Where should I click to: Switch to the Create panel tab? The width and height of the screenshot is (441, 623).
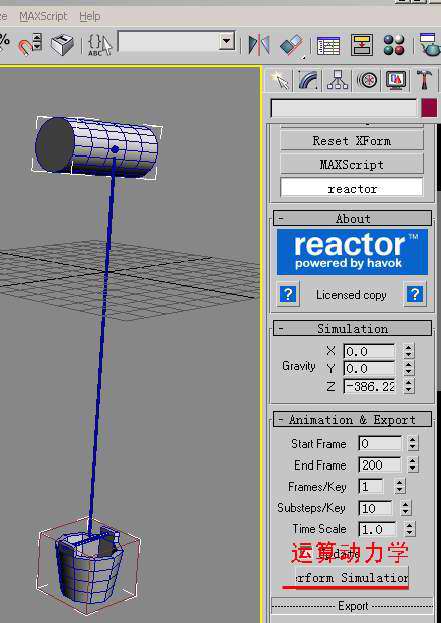coord(279,80)
